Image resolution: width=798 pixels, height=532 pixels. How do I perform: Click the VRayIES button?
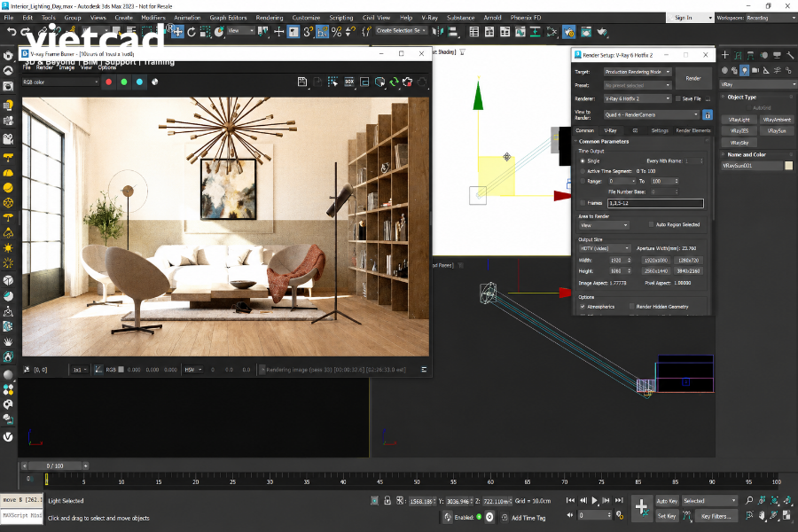click(x=739, y=131)
